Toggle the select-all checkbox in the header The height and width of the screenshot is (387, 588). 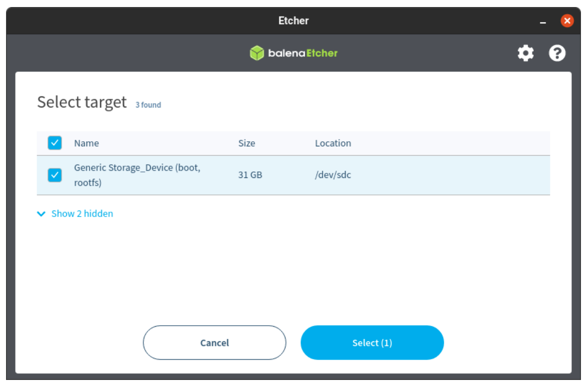pyautogui.click(x=54, y=143)
